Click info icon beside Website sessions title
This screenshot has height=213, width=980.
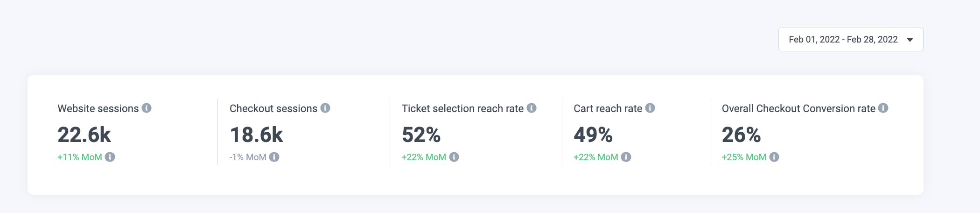click(147, 108)
